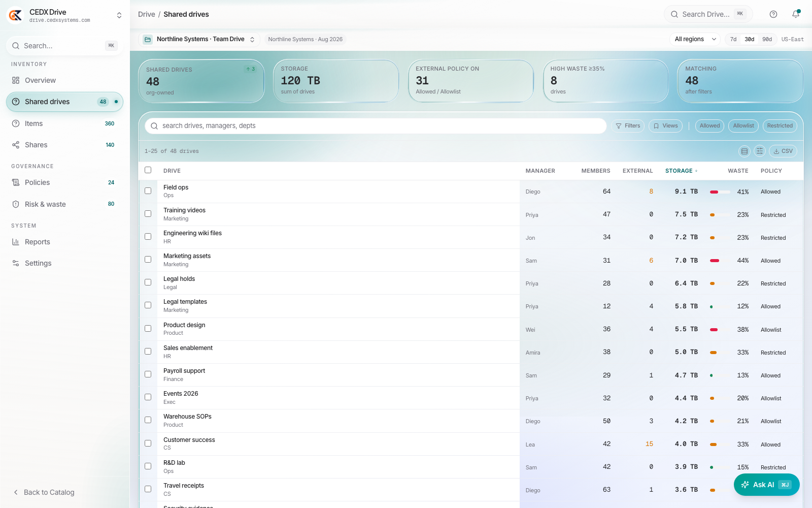The width and height of the screenshot is (812, 508).
Task: Toggle table density icon above table
Action: point(745,151)
